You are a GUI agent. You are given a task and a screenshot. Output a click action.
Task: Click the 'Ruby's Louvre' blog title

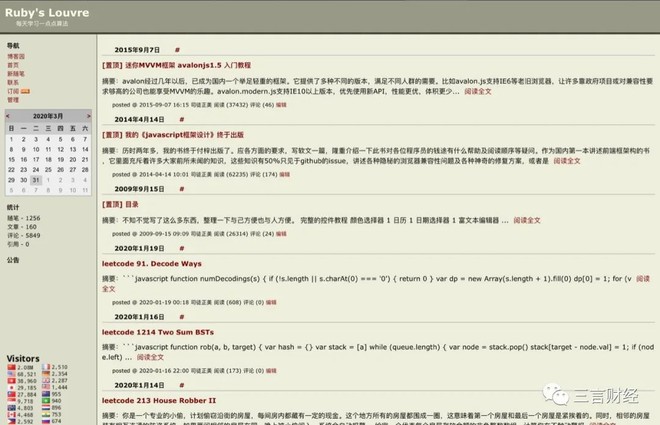pyautogui.click(x=47, y=13)
